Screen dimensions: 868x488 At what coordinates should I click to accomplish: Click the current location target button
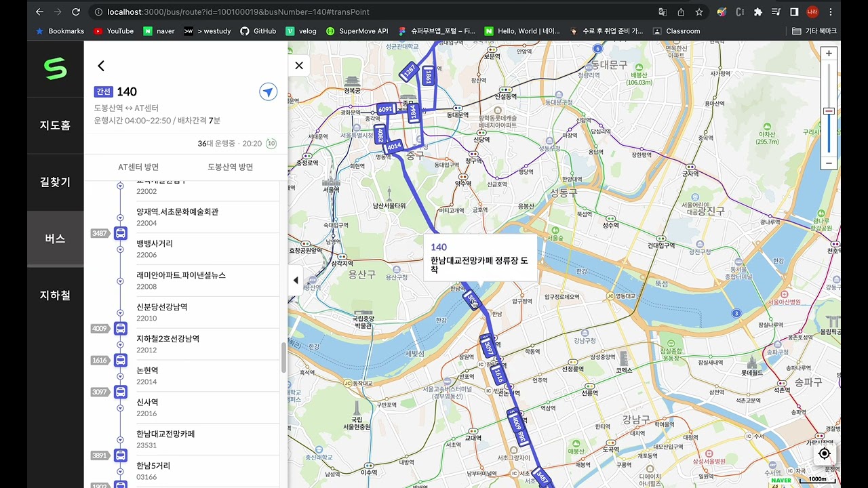point(825,453)
